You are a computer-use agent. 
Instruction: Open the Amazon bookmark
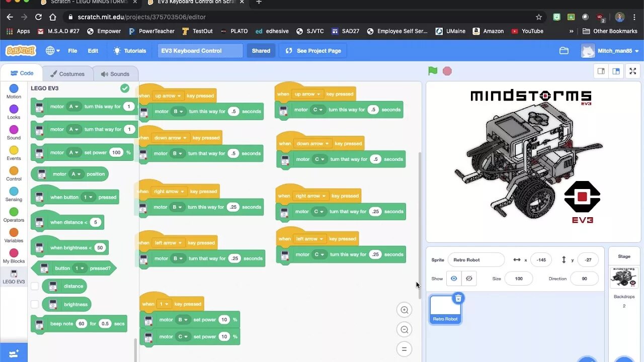(x=488, y=31)
